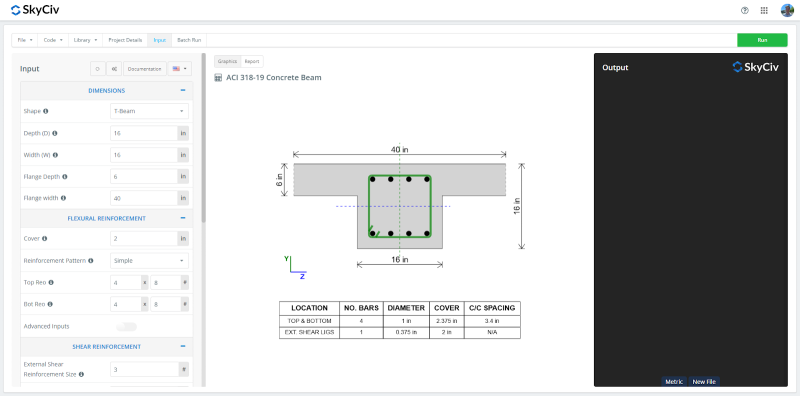Show info tooltip for Cover
Screen dimensions: 800x396
click(x=44, y=238)
